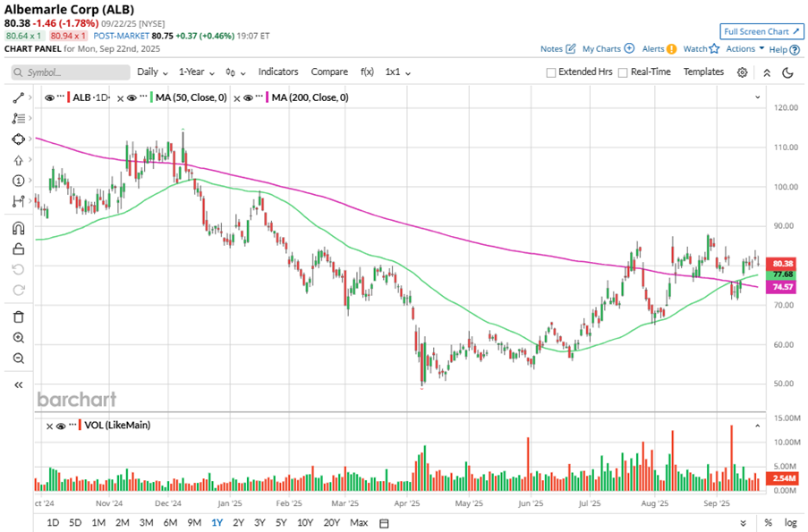Choose the shapes drawing tool

(19, 139)
